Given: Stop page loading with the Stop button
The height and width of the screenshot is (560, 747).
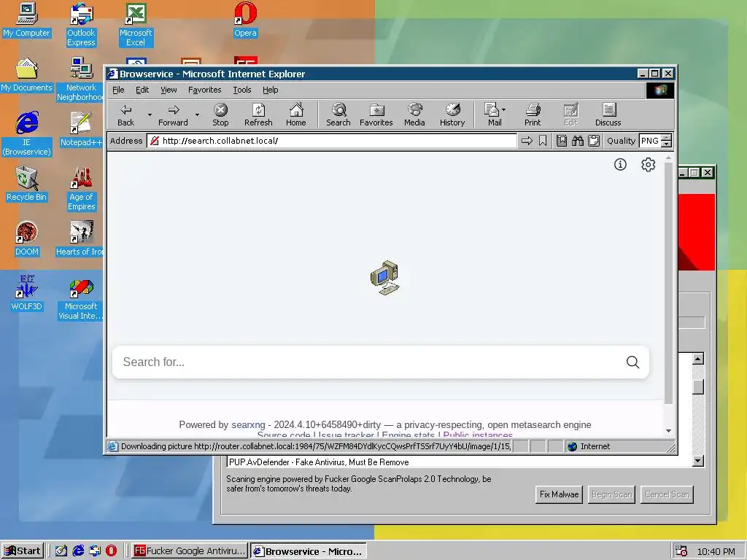Looking at the screenshot, I should click(x=220, y=114).
